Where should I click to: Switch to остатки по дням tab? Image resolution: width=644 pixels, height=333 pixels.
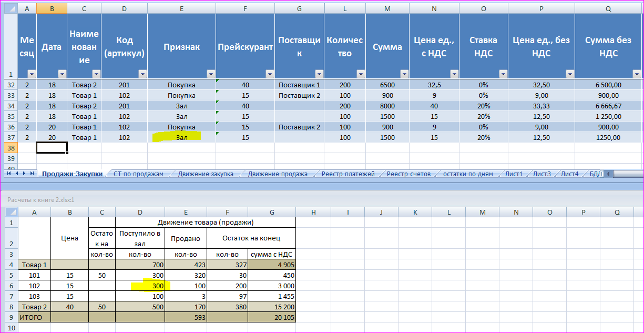pyautogui.click(x=468, y=174)
